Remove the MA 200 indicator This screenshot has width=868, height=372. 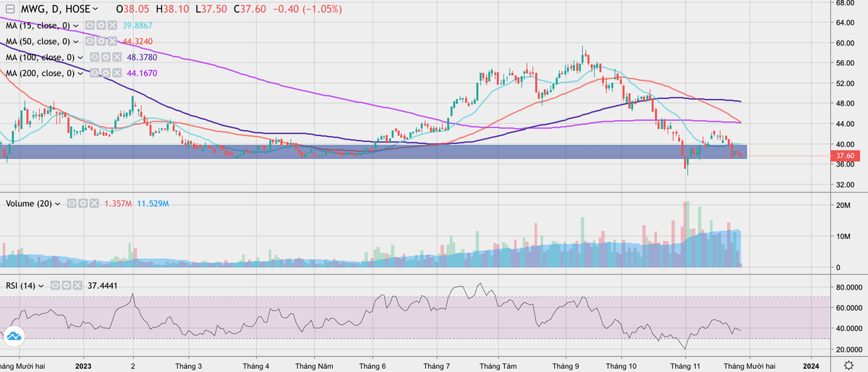tap(116, 73)
